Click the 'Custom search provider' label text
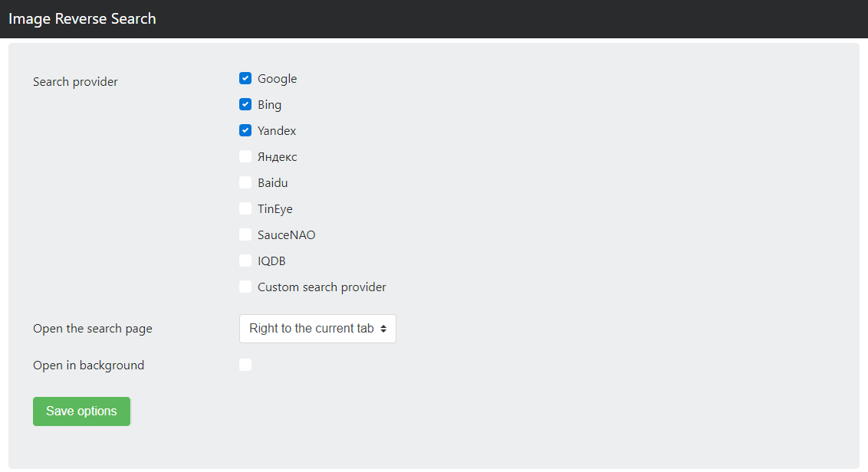Viewport: 868px width, 472px height. coord(321,287)
